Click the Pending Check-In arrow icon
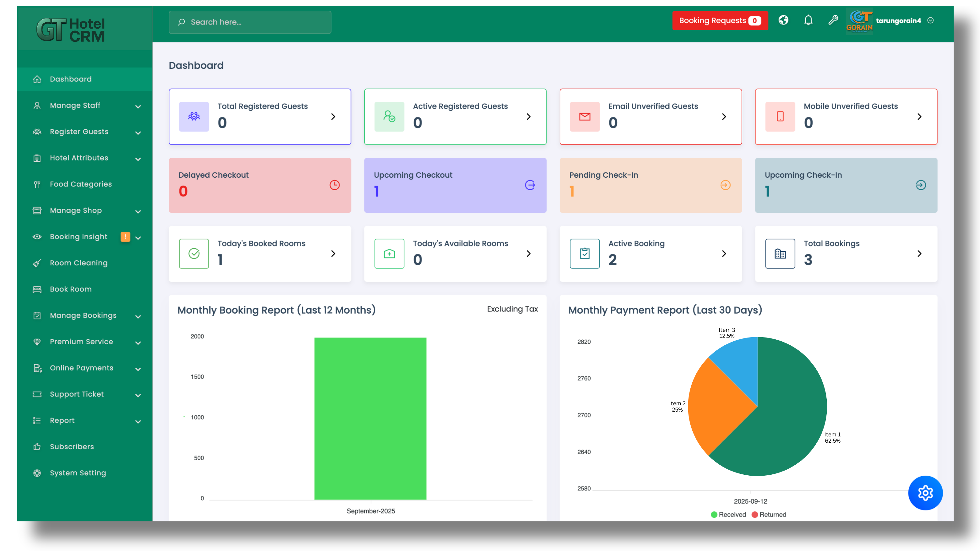 click(x=725, y=185)
